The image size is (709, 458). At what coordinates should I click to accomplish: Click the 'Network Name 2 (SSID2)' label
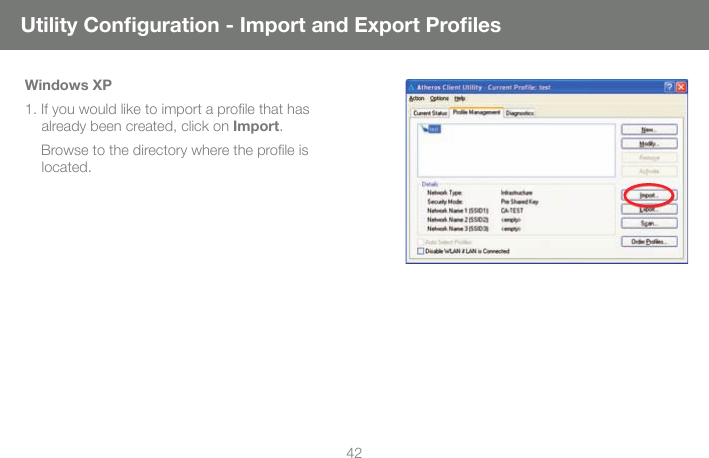tap(458, 220)
